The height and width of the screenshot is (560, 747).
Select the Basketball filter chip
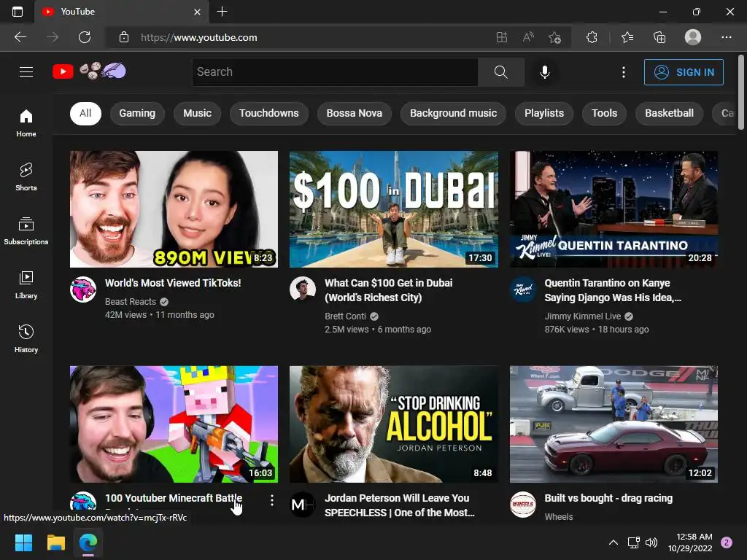coord(669,113)
